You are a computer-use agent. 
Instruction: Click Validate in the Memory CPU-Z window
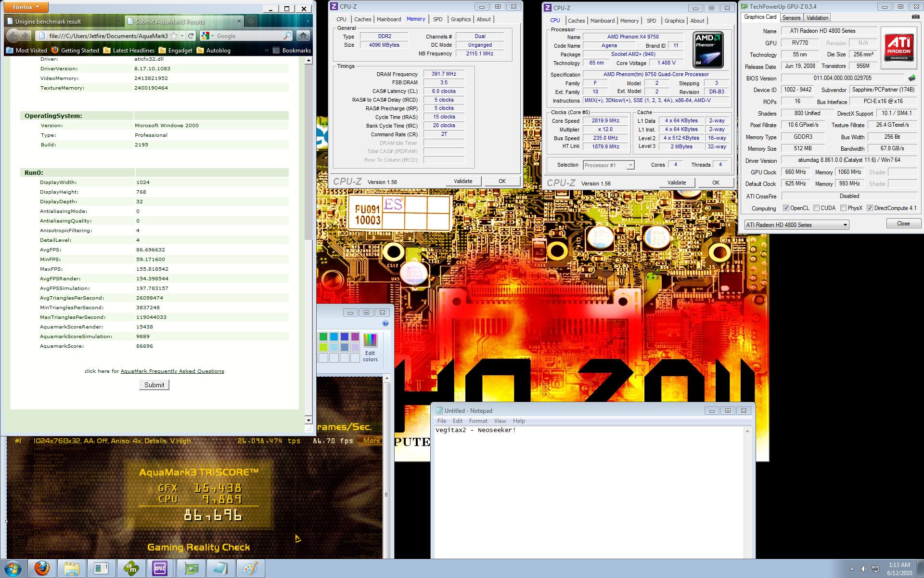pyautogui.click(x=463, y=181)
